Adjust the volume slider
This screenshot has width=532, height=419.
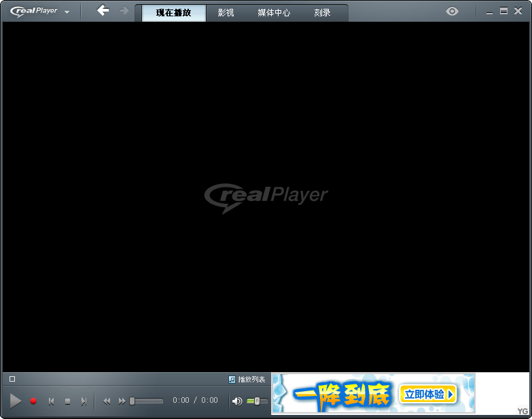(x=258, y=401)
